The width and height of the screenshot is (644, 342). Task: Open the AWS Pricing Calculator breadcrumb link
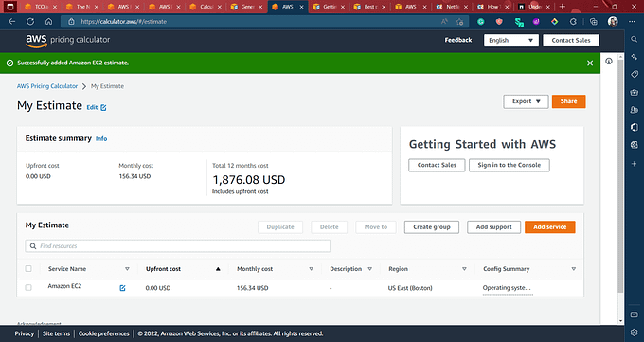(x=47, y=86)
